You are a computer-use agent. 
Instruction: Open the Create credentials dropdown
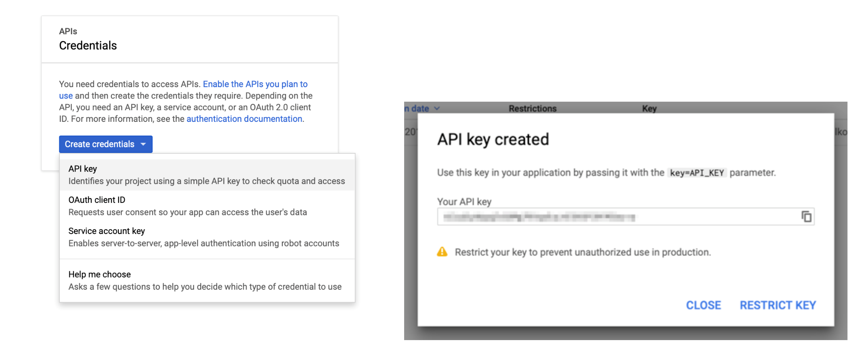point(100,144)
